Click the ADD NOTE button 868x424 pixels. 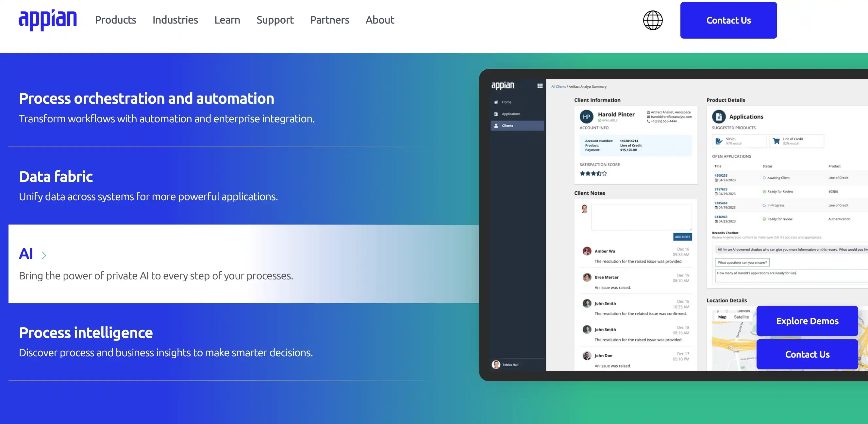tap(682, 237)
